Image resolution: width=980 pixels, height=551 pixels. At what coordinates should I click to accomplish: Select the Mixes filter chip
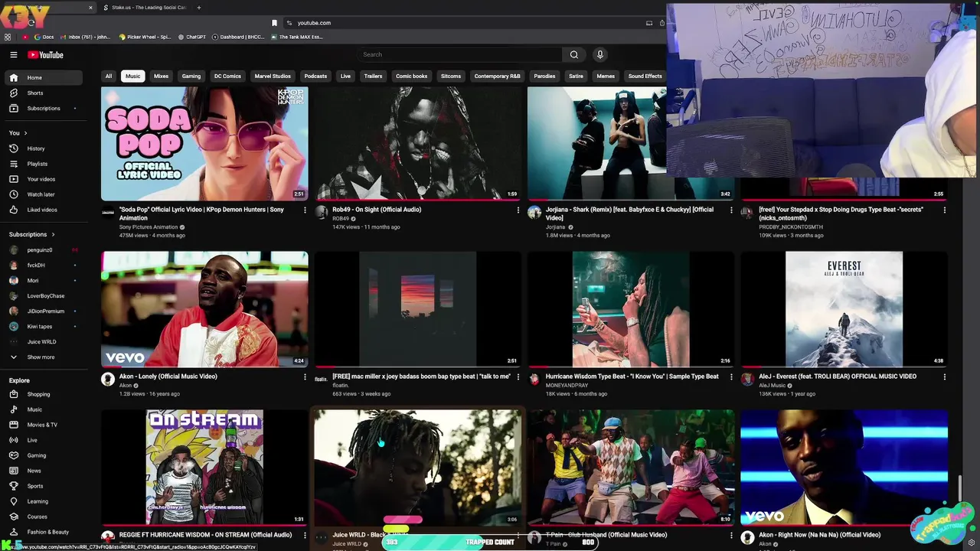point(161,76)
